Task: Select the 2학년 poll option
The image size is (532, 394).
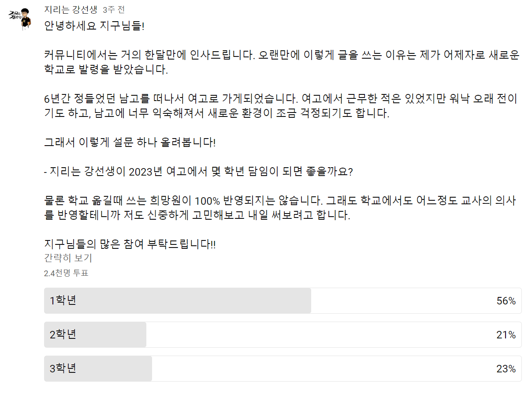Action: 176,334
